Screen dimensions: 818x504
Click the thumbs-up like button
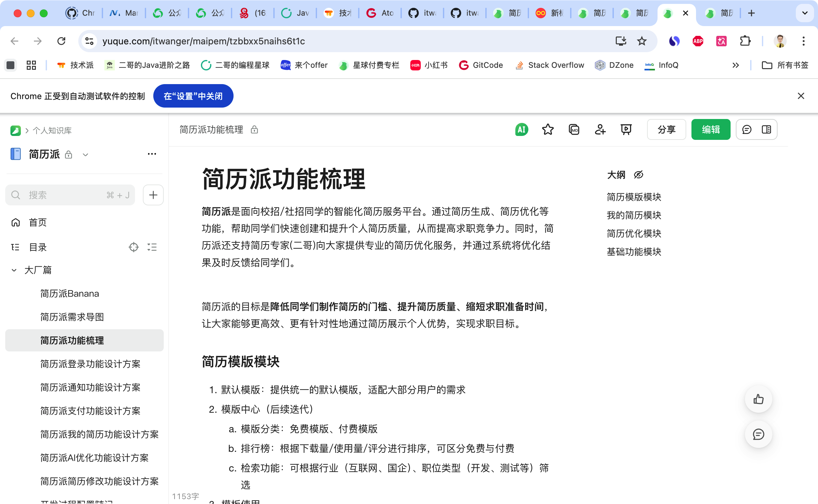click(x=758, y=399)
